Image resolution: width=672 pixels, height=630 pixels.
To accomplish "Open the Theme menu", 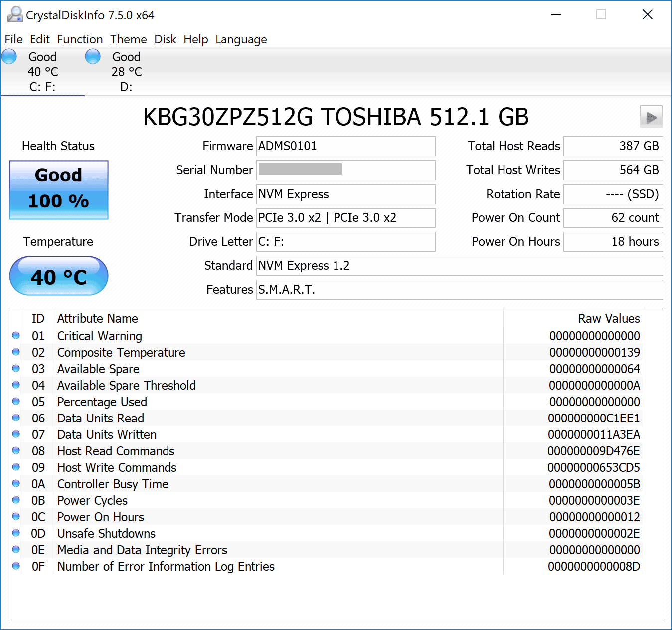I will tap(128, 39).
